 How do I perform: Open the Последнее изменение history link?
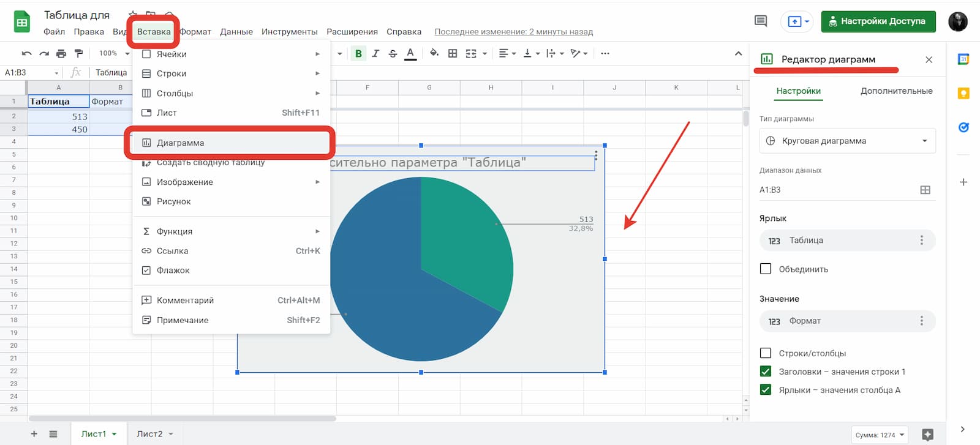[513, 32]
